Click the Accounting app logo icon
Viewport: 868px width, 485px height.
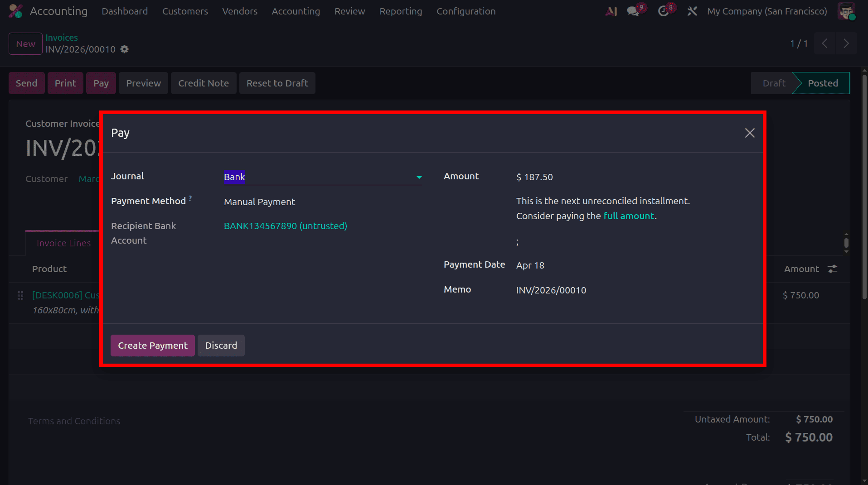click(15, 11)
